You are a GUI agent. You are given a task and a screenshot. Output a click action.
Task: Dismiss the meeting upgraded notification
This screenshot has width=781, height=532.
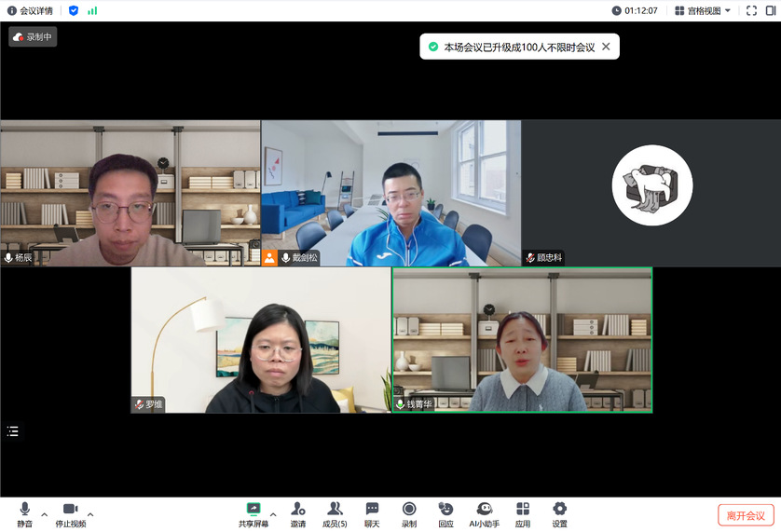(x=606, y=47)
